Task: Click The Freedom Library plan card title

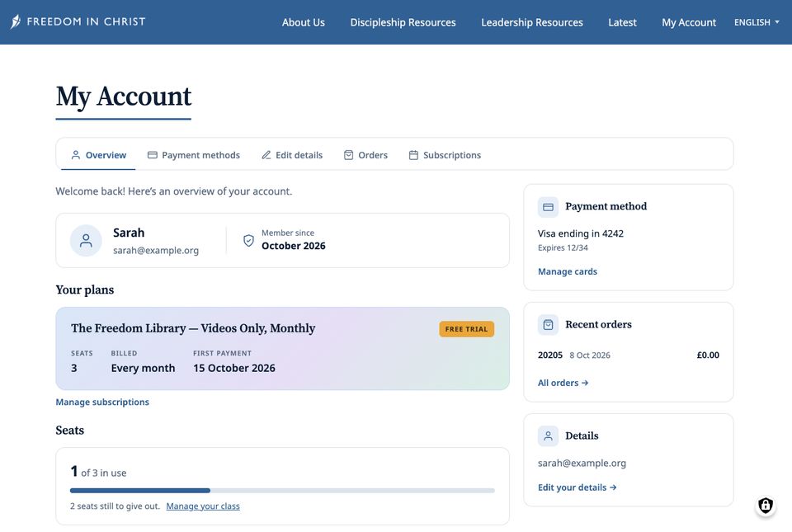Action: 193,328
